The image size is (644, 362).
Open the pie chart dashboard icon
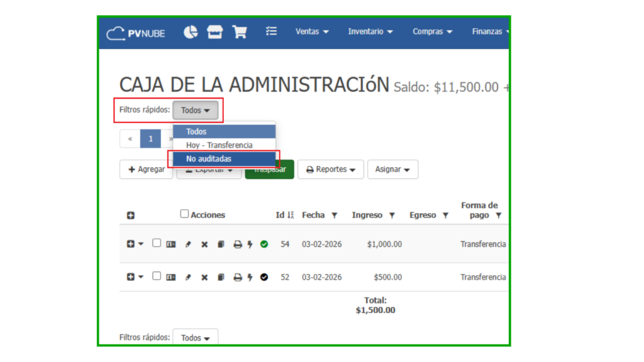(x=191, y=32)
